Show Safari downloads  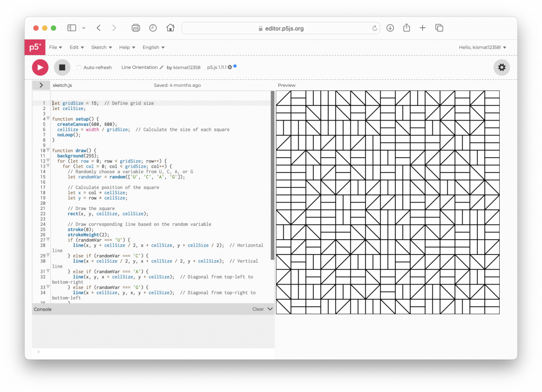click(x=390, y=28)
